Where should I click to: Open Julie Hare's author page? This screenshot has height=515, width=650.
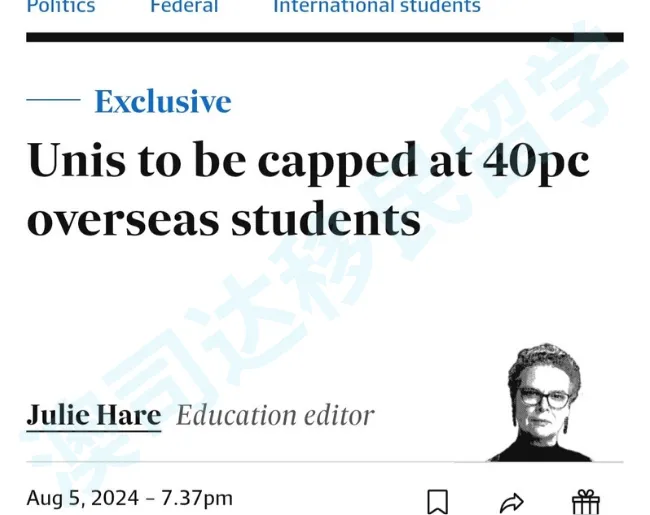coord(93,415)
